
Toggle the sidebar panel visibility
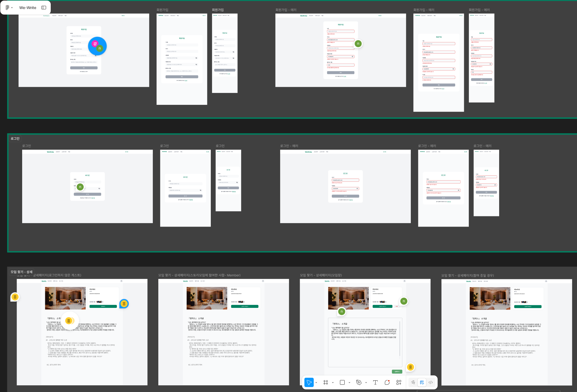click(x=44, y=8)
